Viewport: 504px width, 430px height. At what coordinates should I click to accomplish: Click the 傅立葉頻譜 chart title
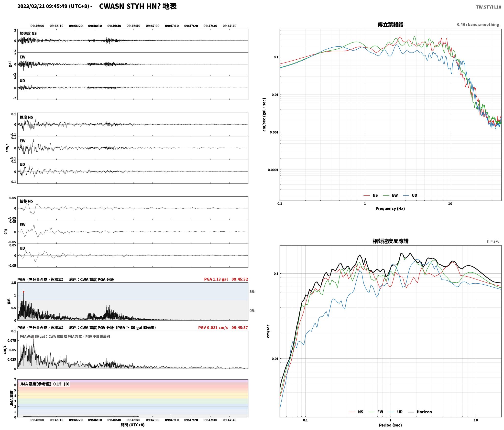click(x=390, y=25)
